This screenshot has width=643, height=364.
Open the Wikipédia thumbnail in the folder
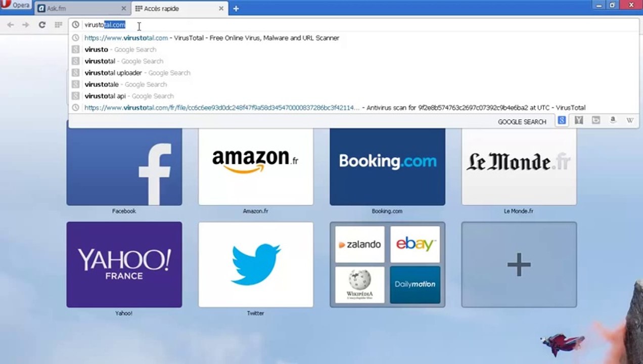(x=360, y=285)
